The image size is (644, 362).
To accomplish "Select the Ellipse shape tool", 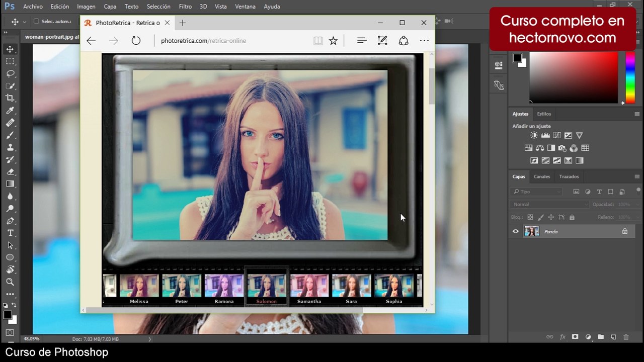I will (10, 257).
